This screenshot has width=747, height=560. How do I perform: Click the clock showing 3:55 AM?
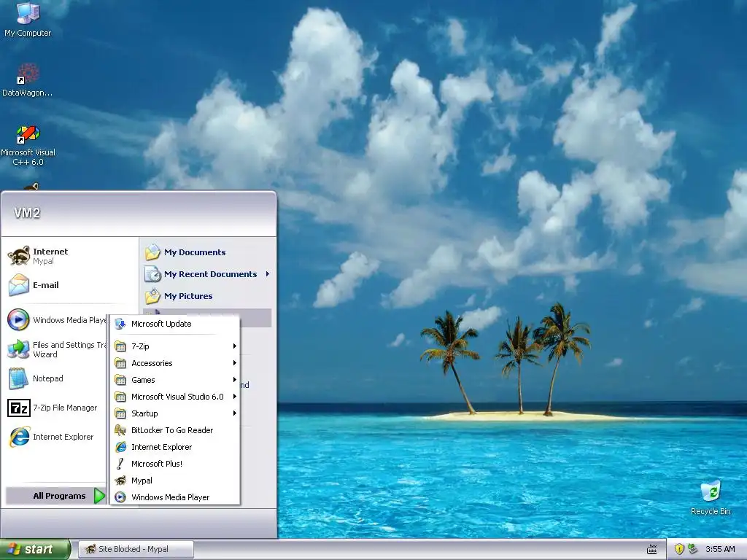tap(720, 549)
